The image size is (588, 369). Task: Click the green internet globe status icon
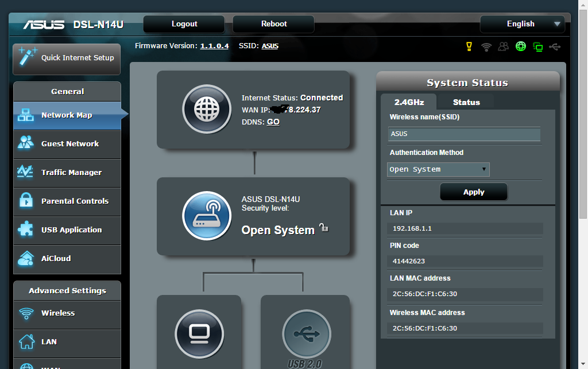tap(521, 46)
